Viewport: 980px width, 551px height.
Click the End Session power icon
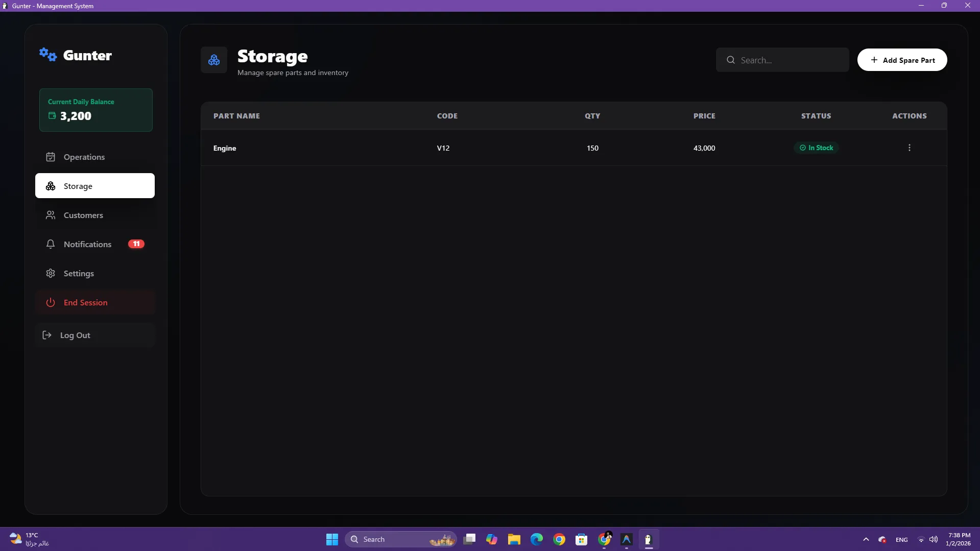(51, 302)
